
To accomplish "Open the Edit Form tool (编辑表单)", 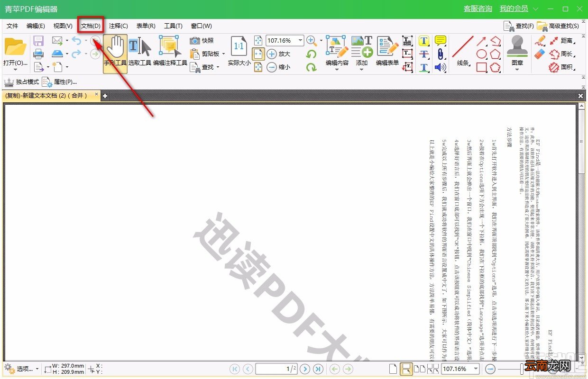I will click(x=387, y=51).
